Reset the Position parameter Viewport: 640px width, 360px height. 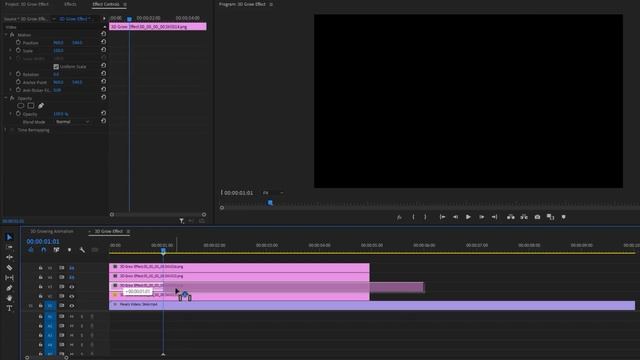[x=103, y=42]
